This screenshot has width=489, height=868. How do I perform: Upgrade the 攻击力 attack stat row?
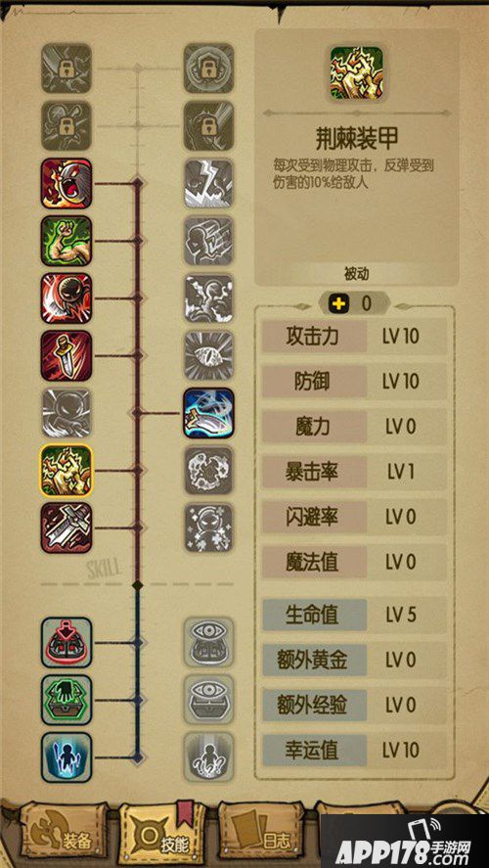coord(354,337)
